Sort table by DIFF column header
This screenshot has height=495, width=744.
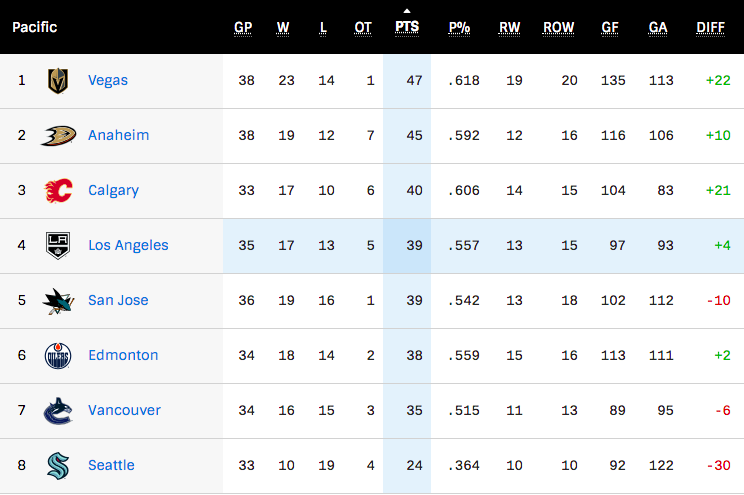(x=710, y=28)
